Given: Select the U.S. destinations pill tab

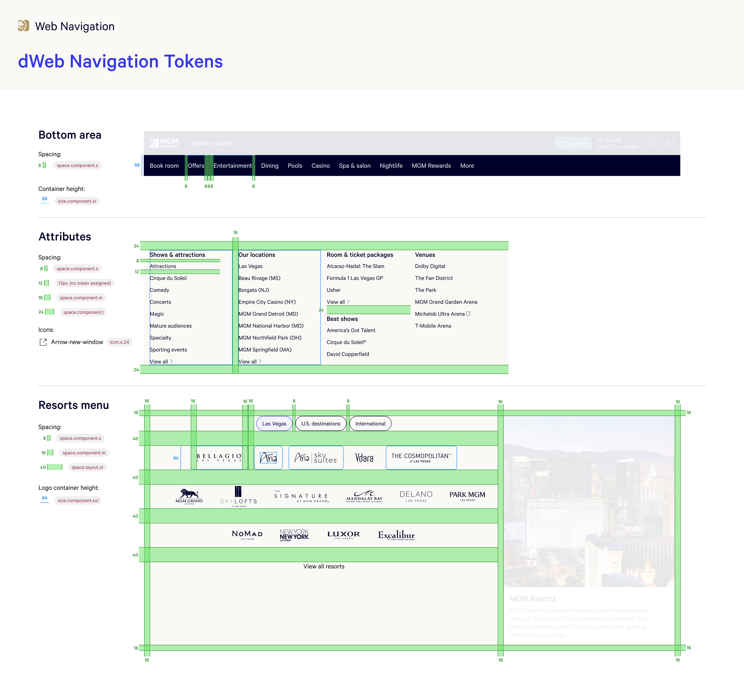Looking at the screenshot, I should click(x=321, y=424).
